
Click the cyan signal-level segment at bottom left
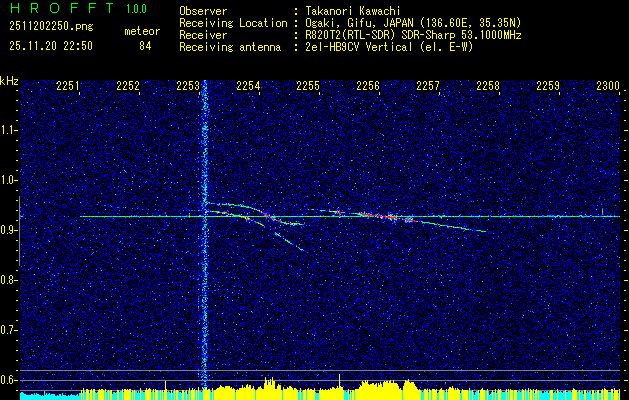click(x=50, y=396)
